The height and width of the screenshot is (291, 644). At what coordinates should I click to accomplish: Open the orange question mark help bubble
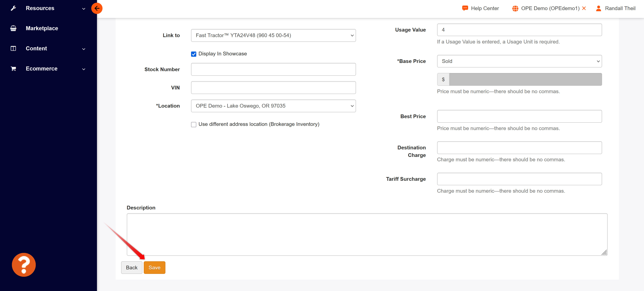click(24, 265)
